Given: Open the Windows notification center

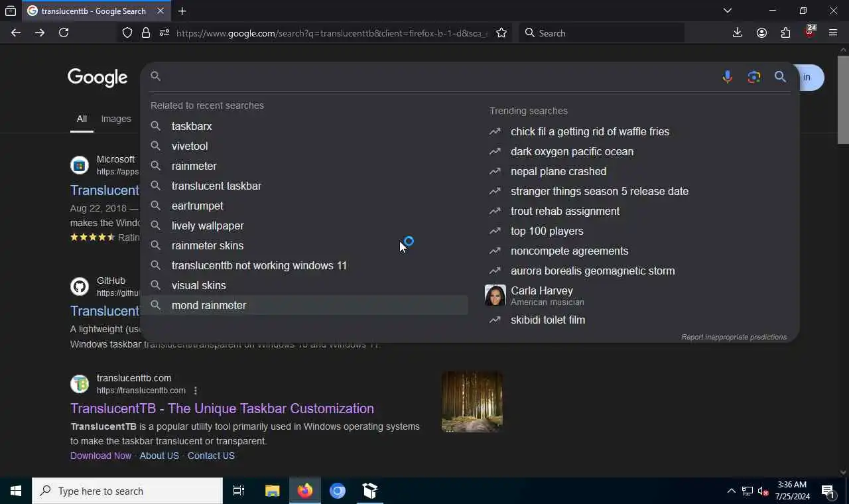Looking at the screenshot, I should pyautogui.click(x=828, y=491).
